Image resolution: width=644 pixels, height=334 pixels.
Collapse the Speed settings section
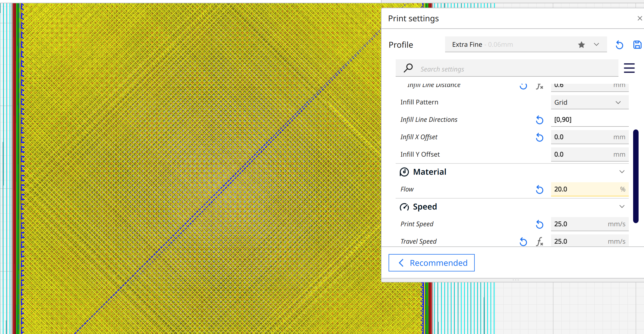coord(622,206)
